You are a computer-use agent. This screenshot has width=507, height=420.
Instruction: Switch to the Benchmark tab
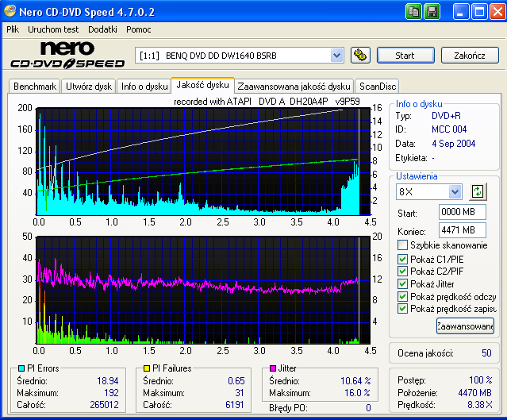tap(35, 87)
